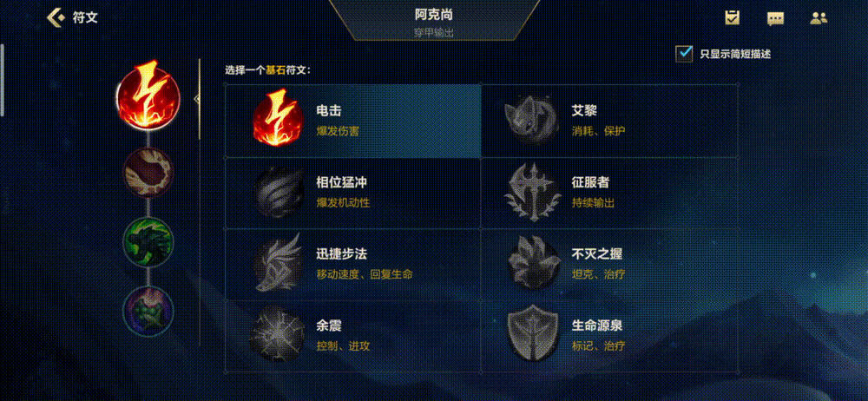
Task: Select the 征服者 rune icon
Action: tap(532, 192)
